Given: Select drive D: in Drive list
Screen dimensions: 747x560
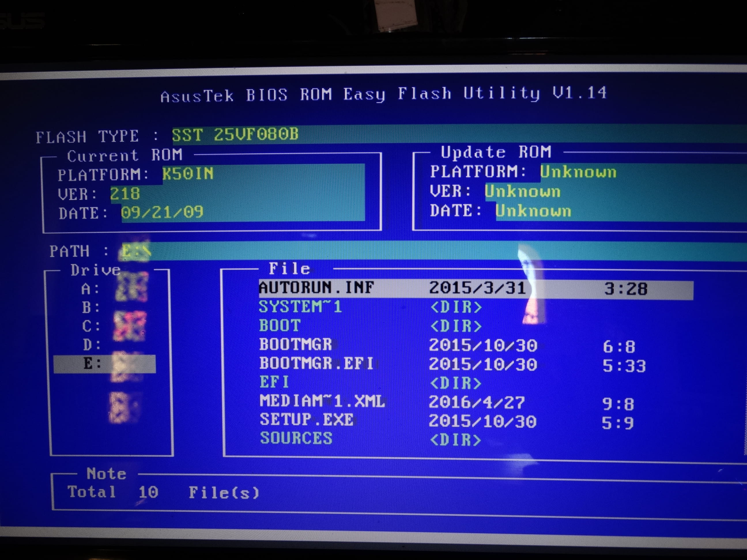Looking at the screenshot, I should 92,345.
